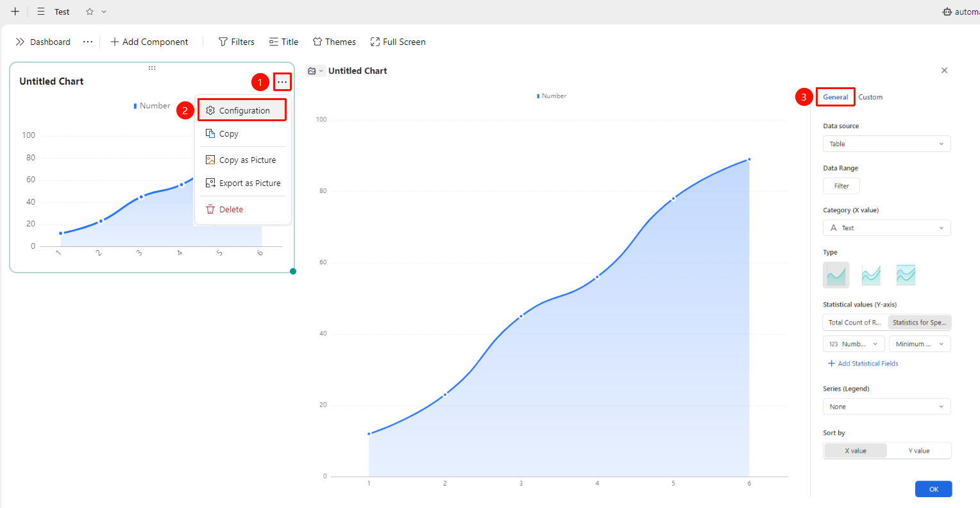The image size is (980, 508).
Task: Select the Statistics for Specific Field option
Action: [x=919, y=323]
